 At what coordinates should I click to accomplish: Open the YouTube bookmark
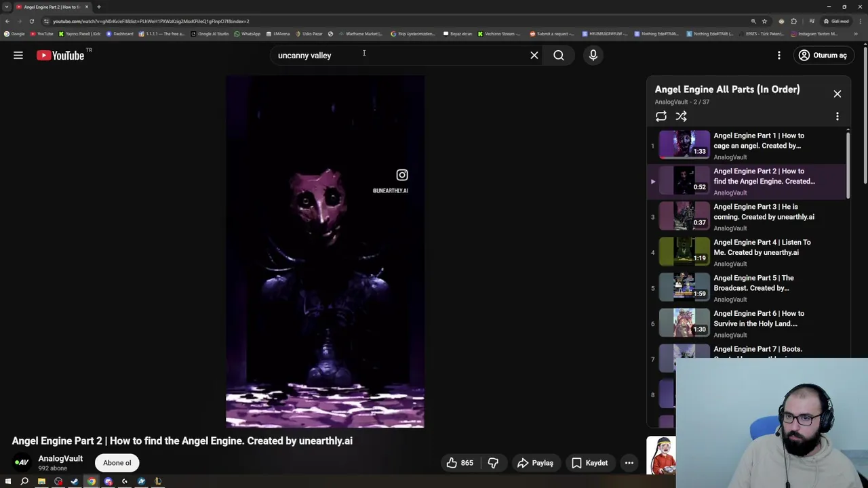point(42,34)
